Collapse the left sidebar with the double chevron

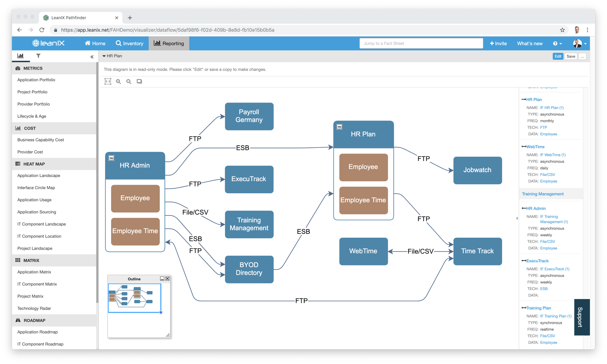coord(92,57)
